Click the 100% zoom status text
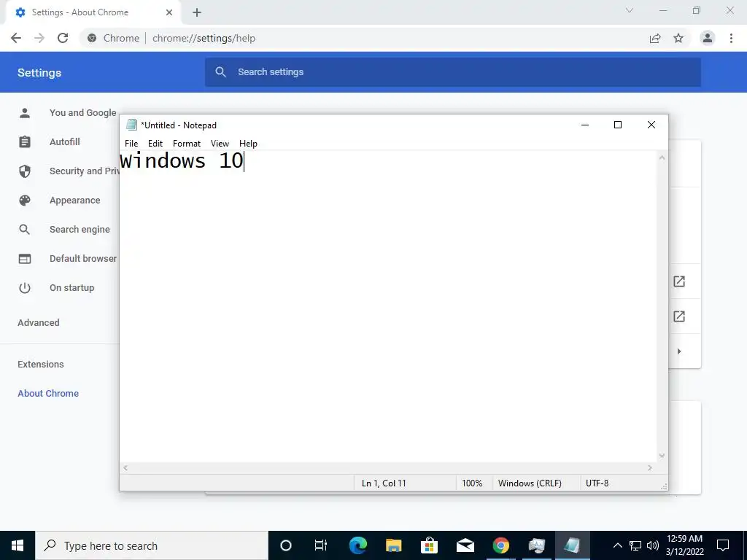747x560 pixels. 472,483
